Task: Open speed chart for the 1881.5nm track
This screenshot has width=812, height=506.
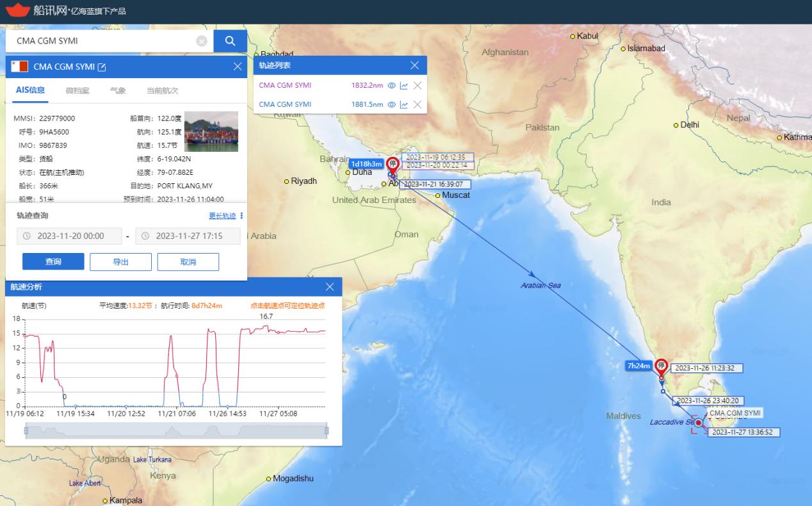Action: pyautogui.click(x=404, y=104)
